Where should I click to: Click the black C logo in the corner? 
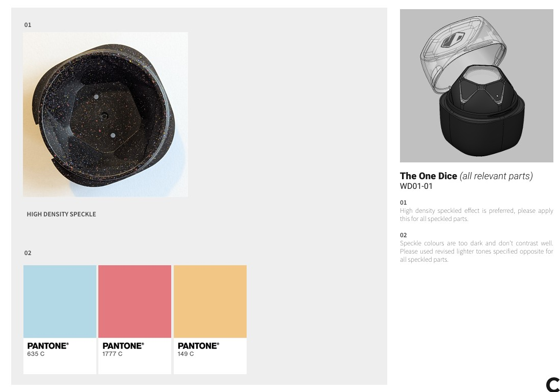tap(552, 385)
